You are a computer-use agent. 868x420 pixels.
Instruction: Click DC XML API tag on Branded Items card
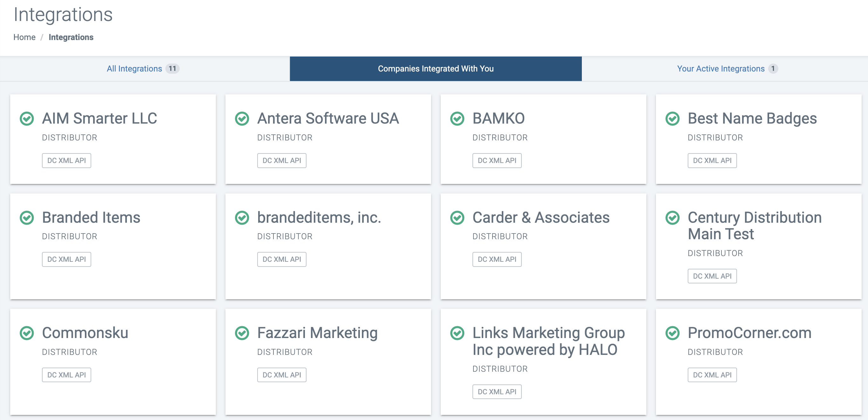point(66,259)
